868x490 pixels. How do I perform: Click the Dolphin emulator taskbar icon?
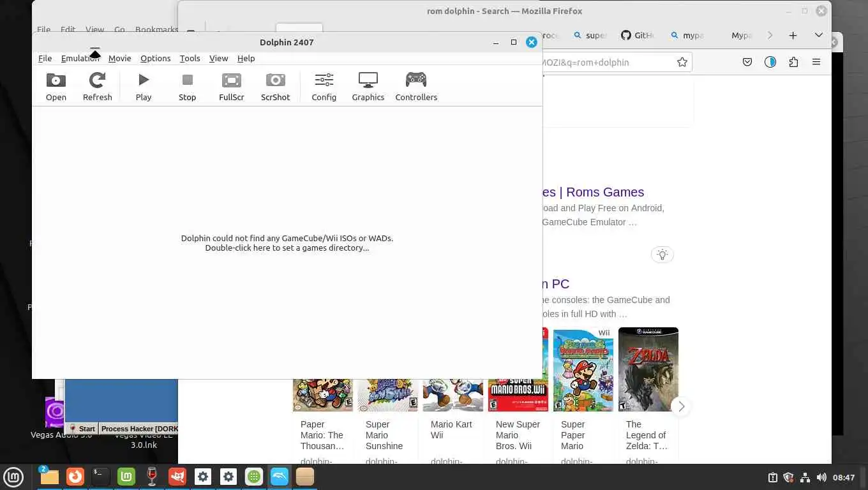point(280,477)
